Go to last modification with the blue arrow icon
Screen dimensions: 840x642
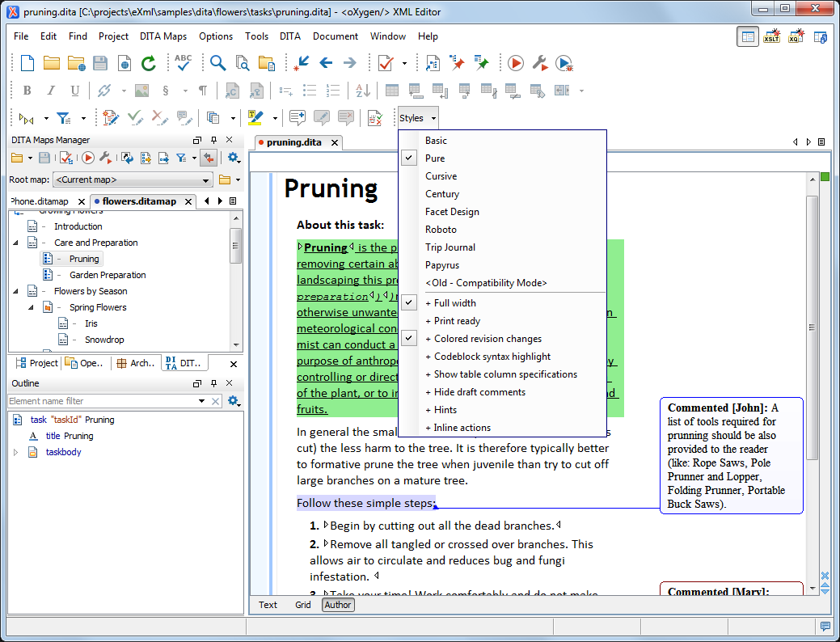[x=302, y=63]
